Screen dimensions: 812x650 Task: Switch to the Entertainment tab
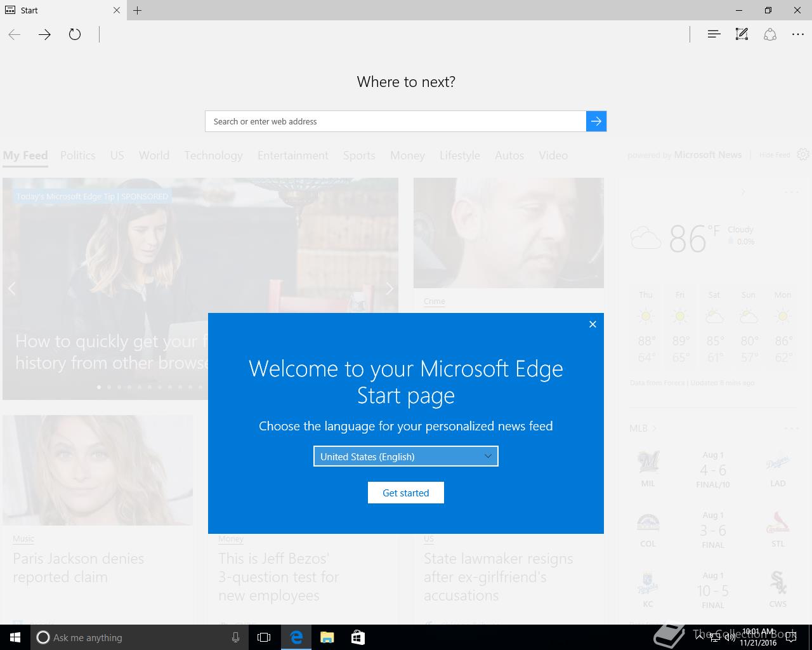(293, 156)
